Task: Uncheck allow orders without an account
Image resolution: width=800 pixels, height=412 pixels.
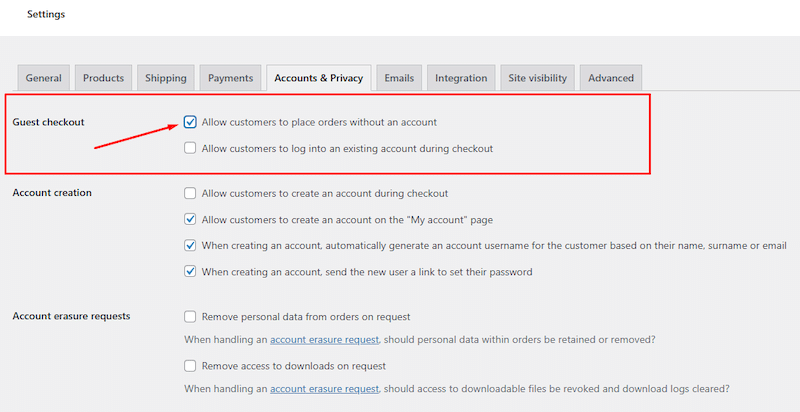Action: point(190,122)
